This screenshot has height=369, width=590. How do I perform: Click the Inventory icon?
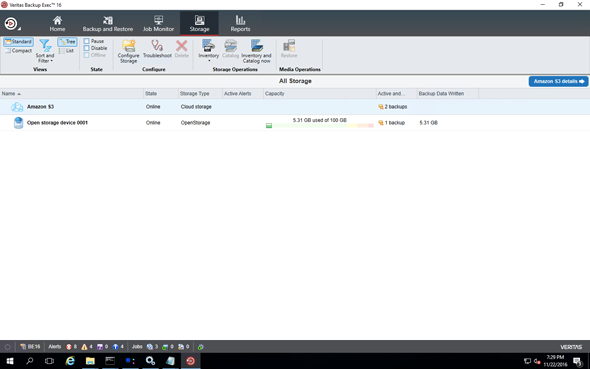[208, 46]
